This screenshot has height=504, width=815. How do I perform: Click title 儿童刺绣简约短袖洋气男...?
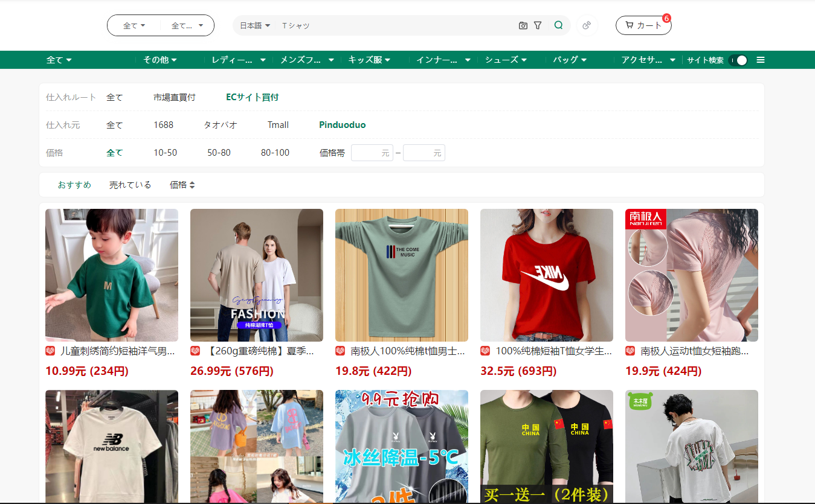[118, 351]
